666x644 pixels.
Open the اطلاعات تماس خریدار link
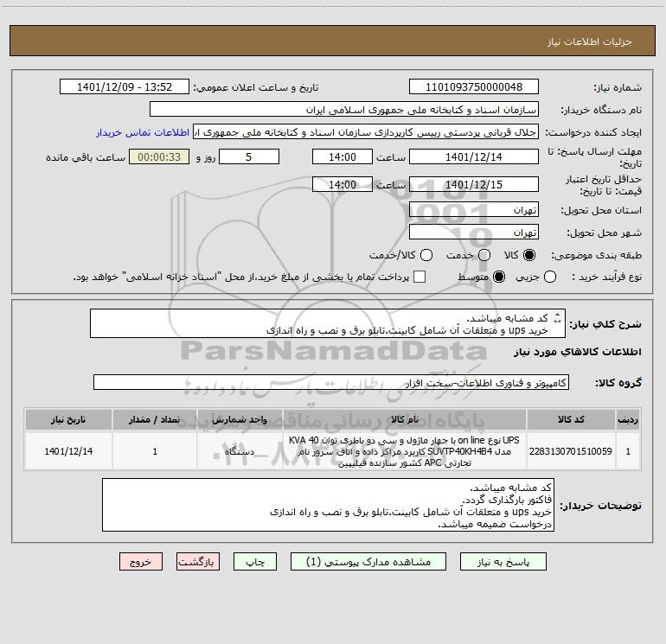coord(143,132)
